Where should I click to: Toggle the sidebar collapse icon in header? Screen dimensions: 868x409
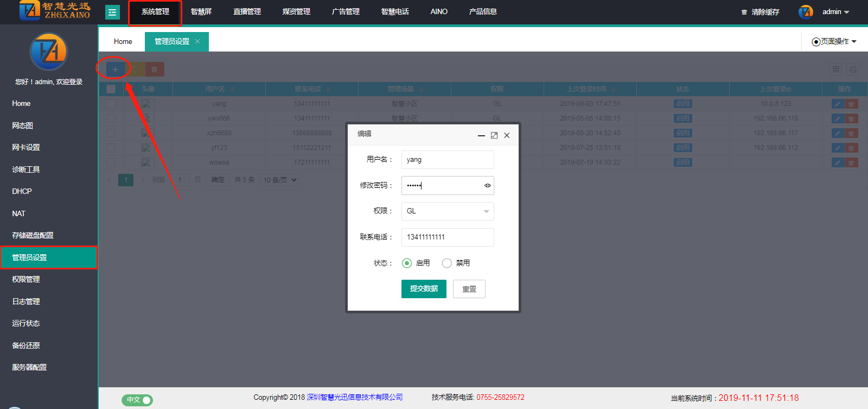(112, 12)
